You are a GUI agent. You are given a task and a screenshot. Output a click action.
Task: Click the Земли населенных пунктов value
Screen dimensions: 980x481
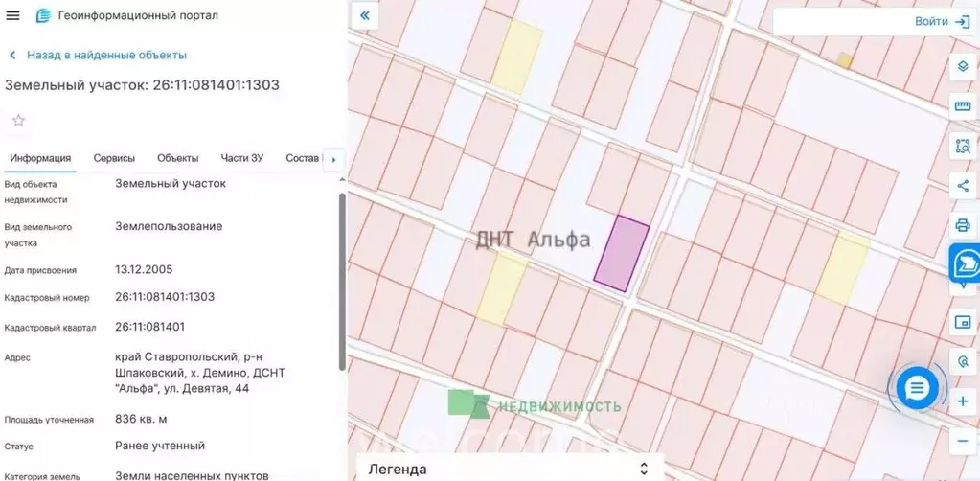(x=192, y=475)
